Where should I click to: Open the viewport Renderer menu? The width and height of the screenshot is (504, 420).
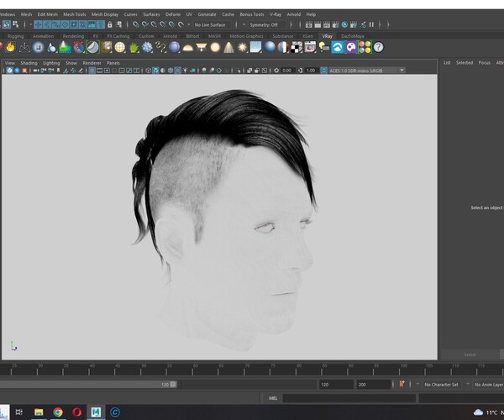92,63
